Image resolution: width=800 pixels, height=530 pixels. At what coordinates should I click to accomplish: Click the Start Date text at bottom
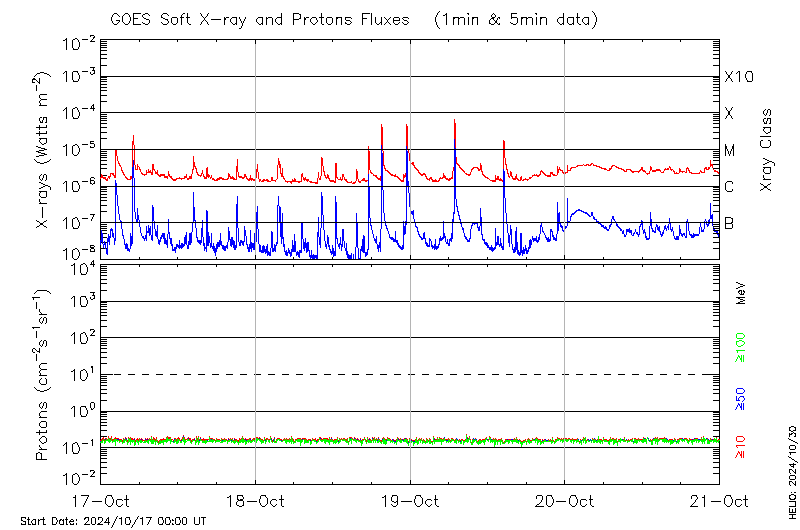pos(113,521)
